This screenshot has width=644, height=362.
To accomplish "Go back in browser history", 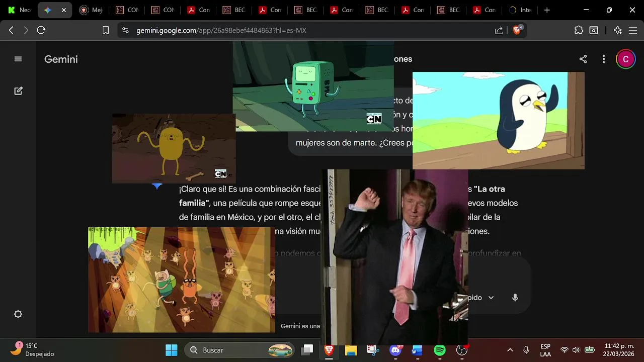I will click(x=11, y=30).
